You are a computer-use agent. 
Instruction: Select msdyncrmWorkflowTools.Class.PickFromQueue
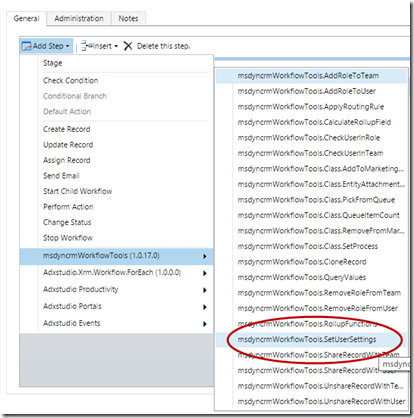(x=316, y=200)
